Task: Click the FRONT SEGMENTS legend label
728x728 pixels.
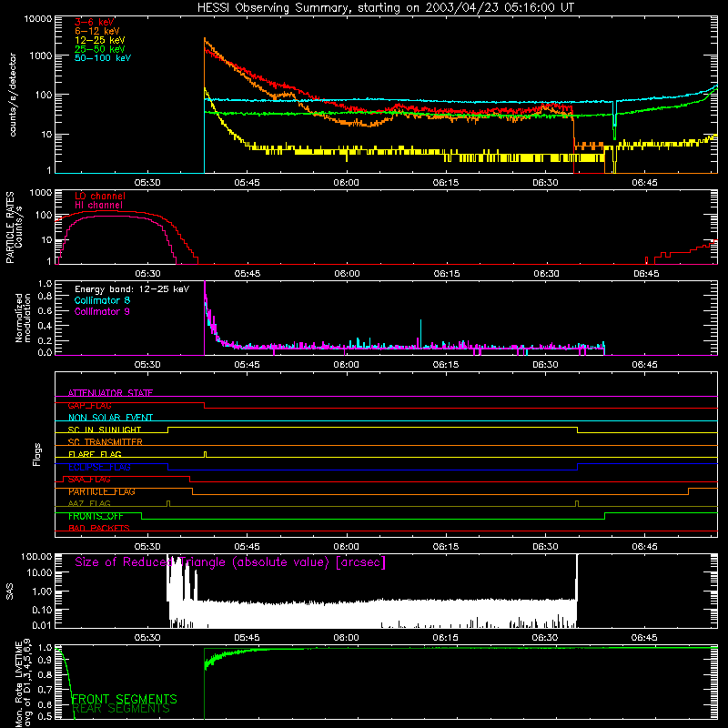Action: click(124, 699)
